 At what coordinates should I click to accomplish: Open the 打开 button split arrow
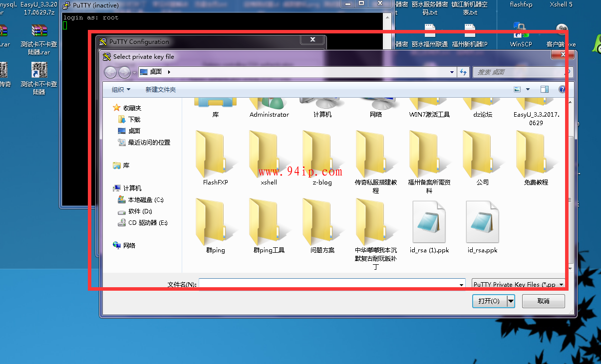pyautogui.click(x=511, y=301)
